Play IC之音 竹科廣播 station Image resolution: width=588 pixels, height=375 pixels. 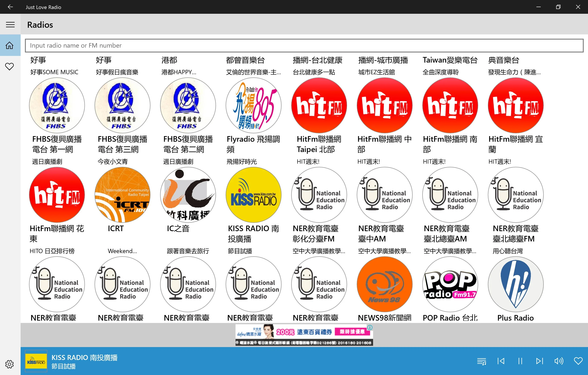coord(188,195)
